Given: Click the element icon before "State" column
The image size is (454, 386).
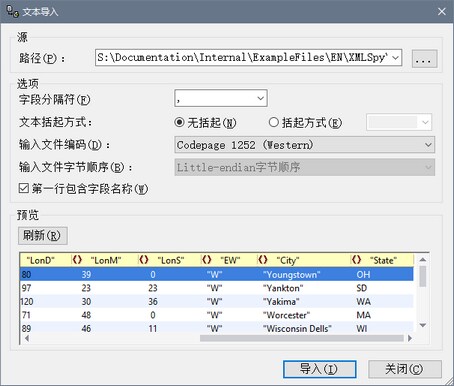Looking at the screenshot, I should point(357,260).
